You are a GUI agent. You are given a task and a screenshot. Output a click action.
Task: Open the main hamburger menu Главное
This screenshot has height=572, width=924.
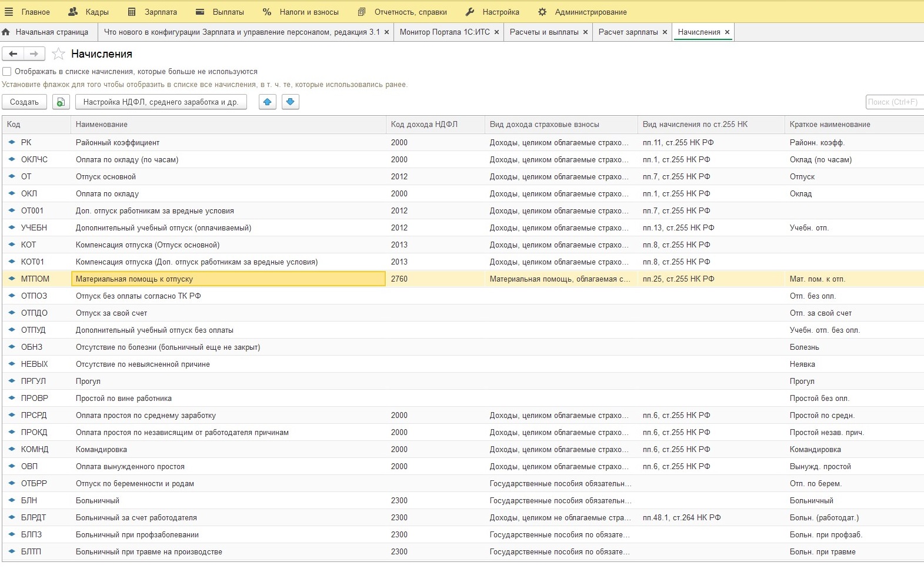(x=27, y=12)
